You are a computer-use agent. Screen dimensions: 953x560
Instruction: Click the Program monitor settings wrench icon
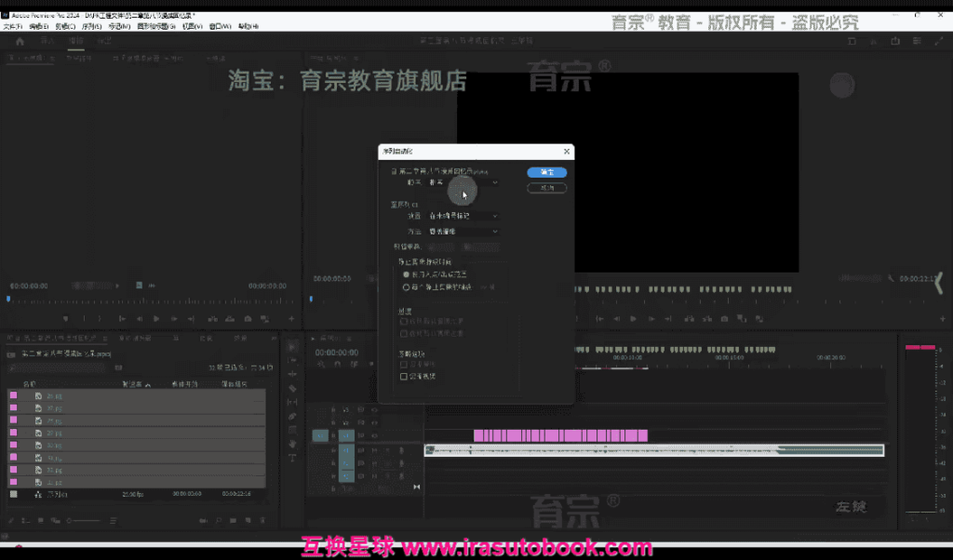point(891,279)
